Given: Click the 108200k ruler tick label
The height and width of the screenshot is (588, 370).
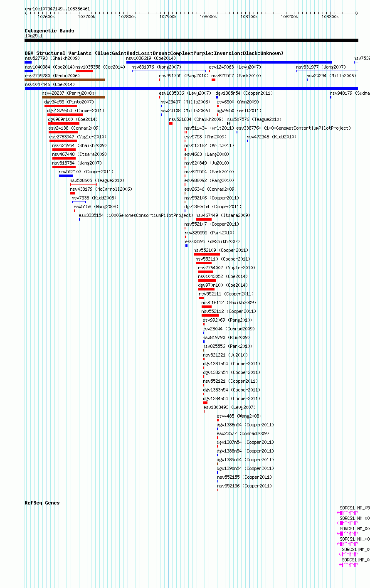Looking at the screenshot, I should coord(290,17).
